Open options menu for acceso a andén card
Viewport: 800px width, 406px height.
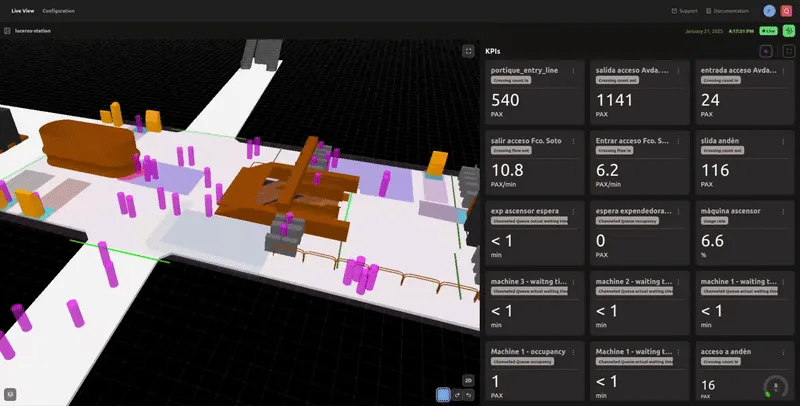tap(784, 352)
